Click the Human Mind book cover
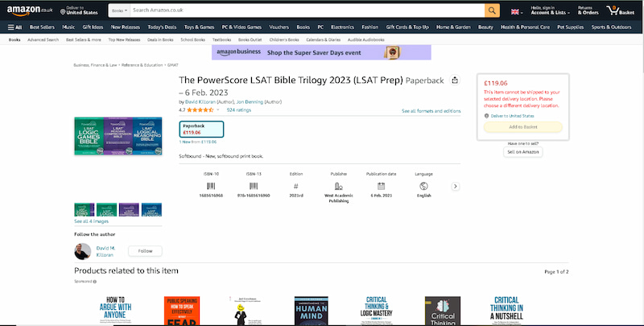Image resolution: width=644 pixels, height=326 pixels. point(312,311)
